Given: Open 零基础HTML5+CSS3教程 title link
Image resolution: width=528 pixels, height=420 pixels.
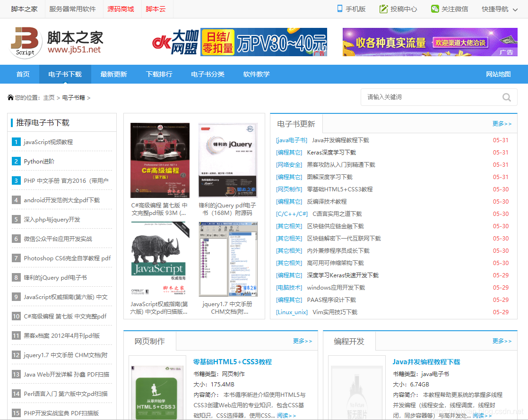Looking at the screenshot, I should [x=233, y=362].
